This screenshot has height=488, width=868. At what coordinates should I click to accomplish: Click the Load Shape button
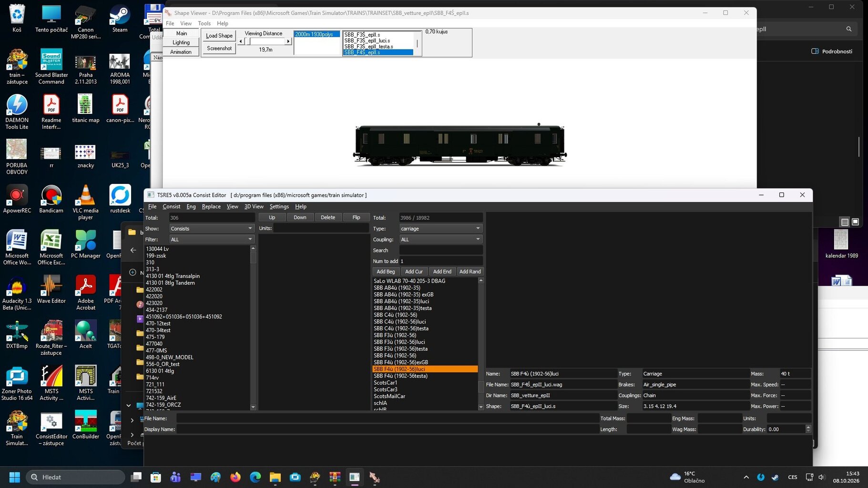coord(219,36)
